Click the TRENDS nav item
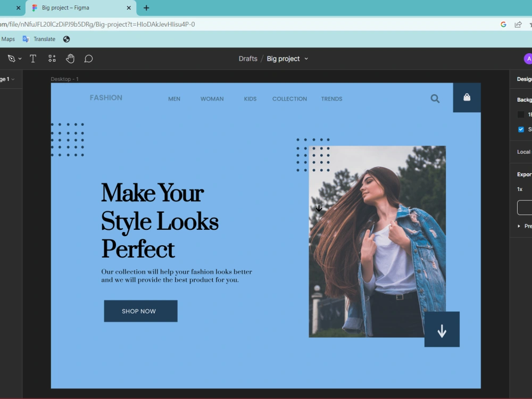The width and height of the screenshot is (532, 399). (x=331, y=99)
